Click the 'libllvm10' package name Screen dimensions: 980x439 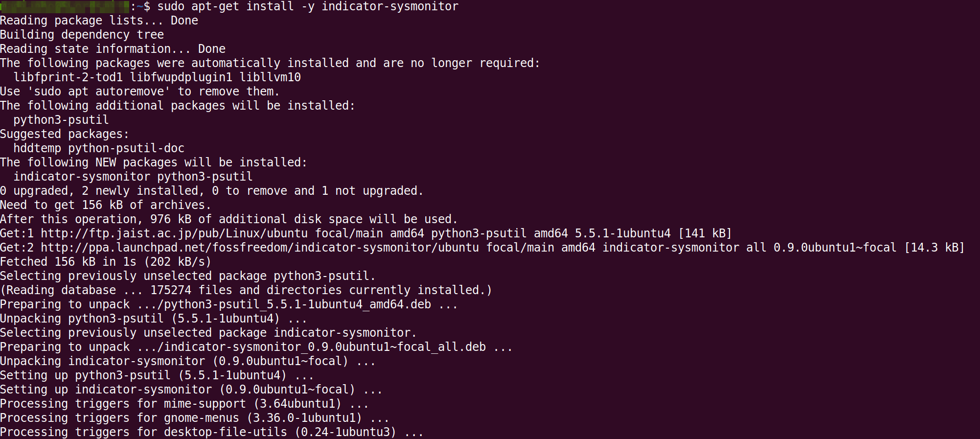point(270,77)
